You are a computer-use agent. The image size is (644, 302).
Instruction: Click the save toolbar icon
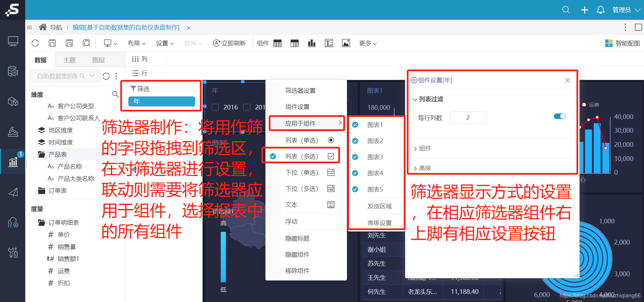(x=52, y=43)
